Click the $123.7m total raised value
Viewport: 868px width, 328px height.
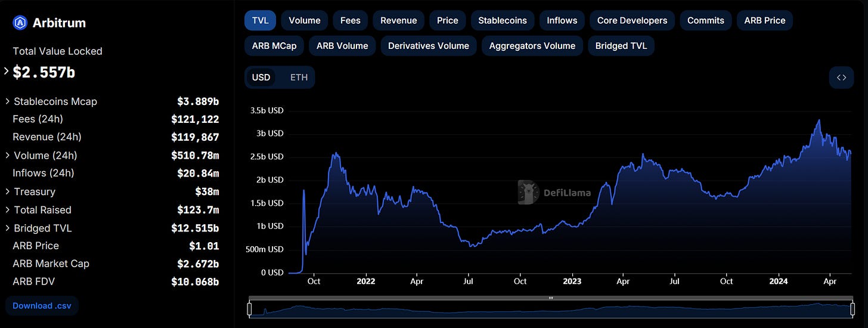tap(198, 210)
